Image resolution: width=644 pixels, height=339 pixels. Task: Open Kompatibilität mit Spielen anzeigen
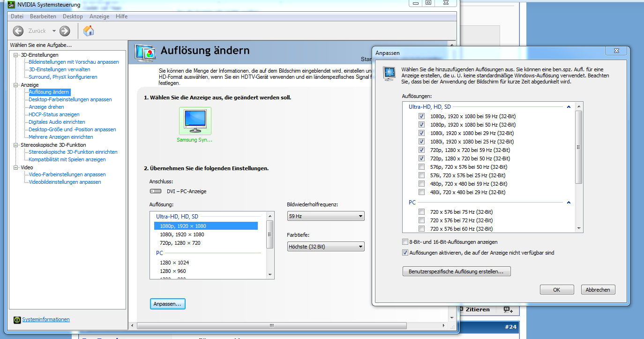[x=67, y=159]
